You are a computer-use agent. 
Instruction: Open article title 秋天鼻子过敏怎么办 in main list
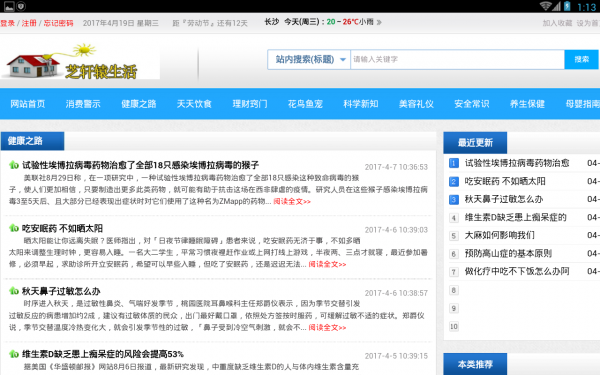(x=61, y=291)
